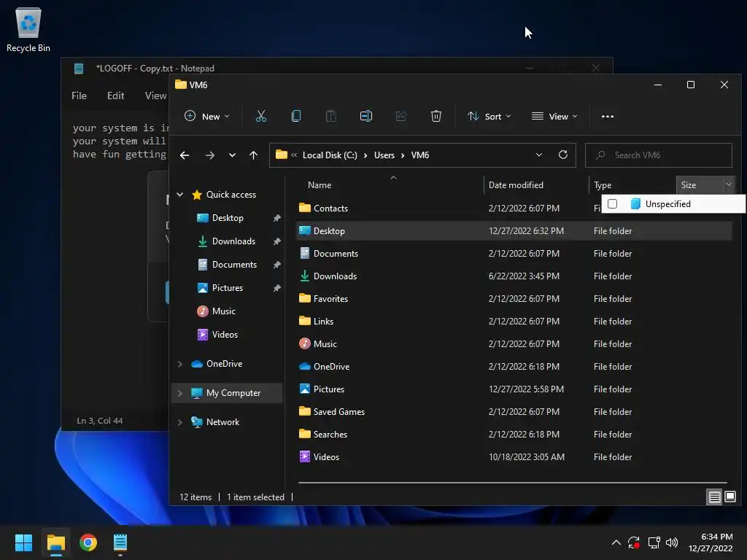Open the Sort options dropdown
The width and height of the screenshot is (747, 560).
point(489,116)
